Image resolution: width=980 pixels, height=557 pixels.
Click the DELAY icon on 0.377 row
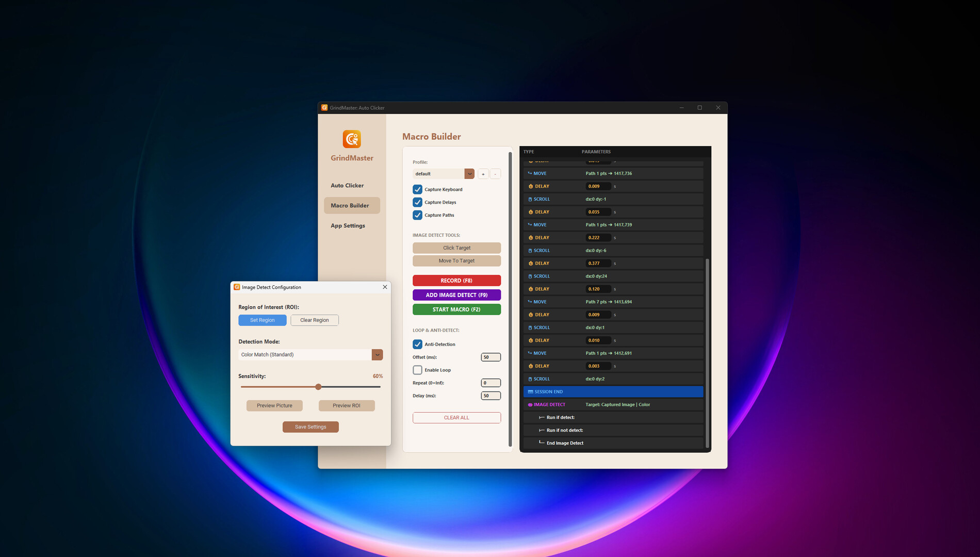(x=530, y=264)
